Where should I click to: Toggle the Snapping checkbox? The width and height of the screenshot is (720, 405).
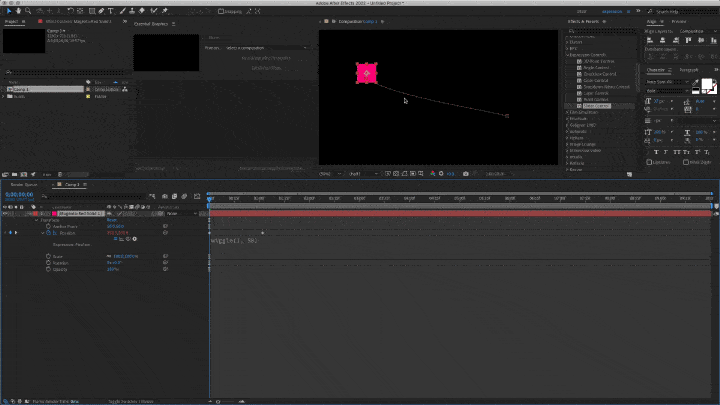[221, 11]
